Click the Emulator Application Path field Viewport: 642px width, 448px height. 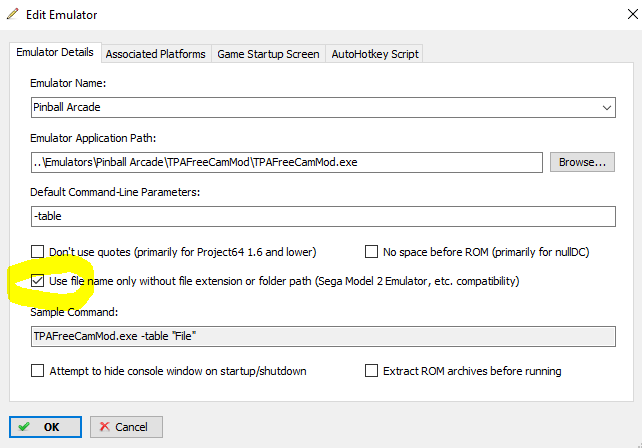coord(287,163)
